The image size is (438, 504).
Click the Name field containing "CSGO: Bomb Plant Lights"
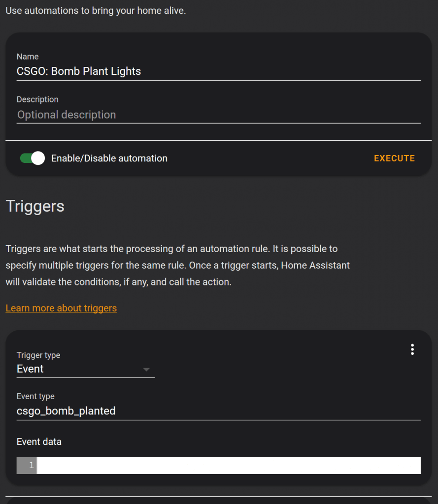(218, 71)
